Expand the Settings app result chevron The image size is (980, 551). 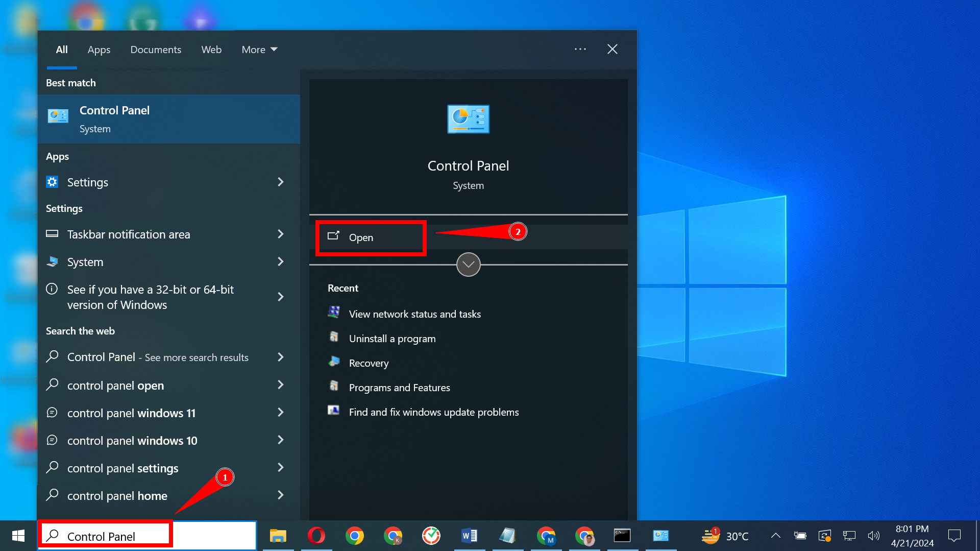[x=280, y=182]
